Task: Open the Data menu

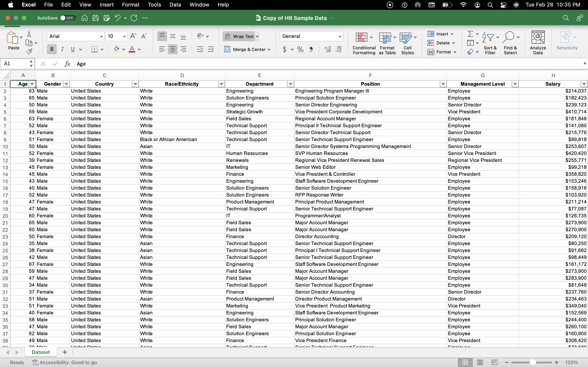Action: (x=175, y=5)
